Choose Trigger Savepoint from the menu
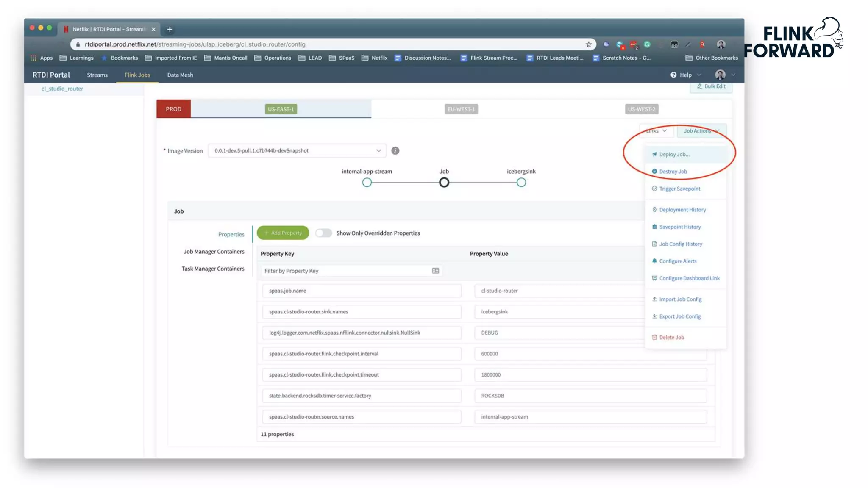This screenshot has width=868, height=488. tap(679, 189)
